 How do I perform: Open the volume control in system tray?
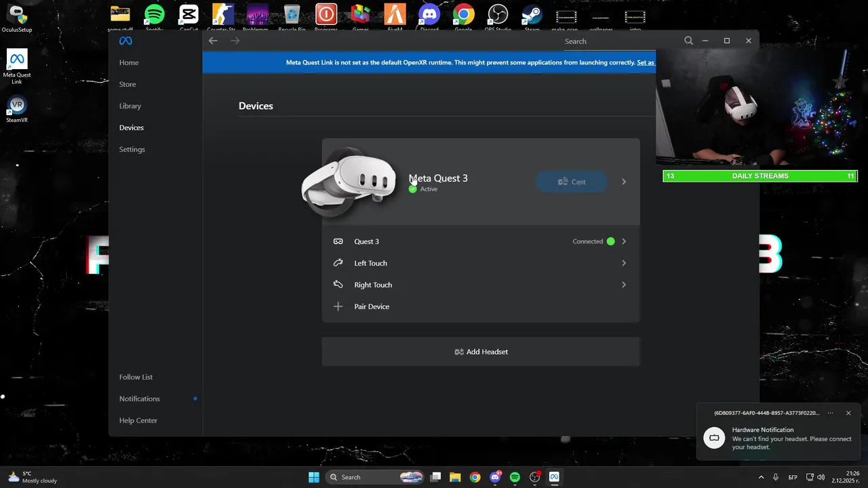(x=821, y=477)
